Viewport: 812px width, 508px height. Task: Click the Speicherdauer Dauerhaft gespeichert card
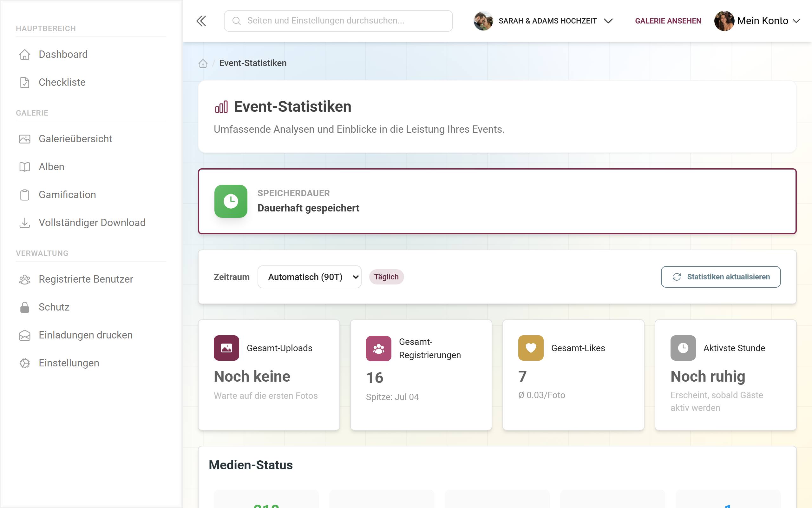coord(497,201)
